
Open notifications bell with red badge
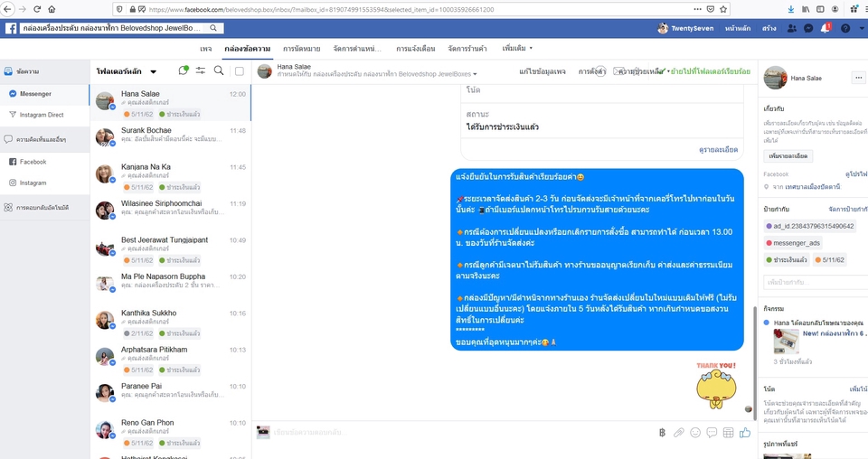(x=826, y=28)
